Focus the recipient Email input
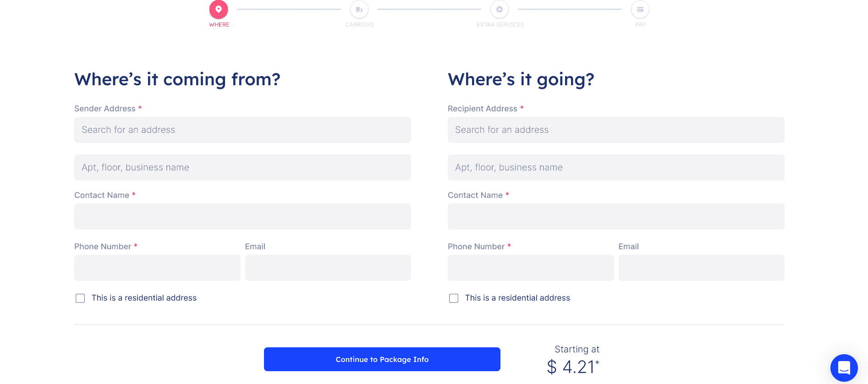Image resolution: width=868 pixels, height=384 pixels. 701,268
